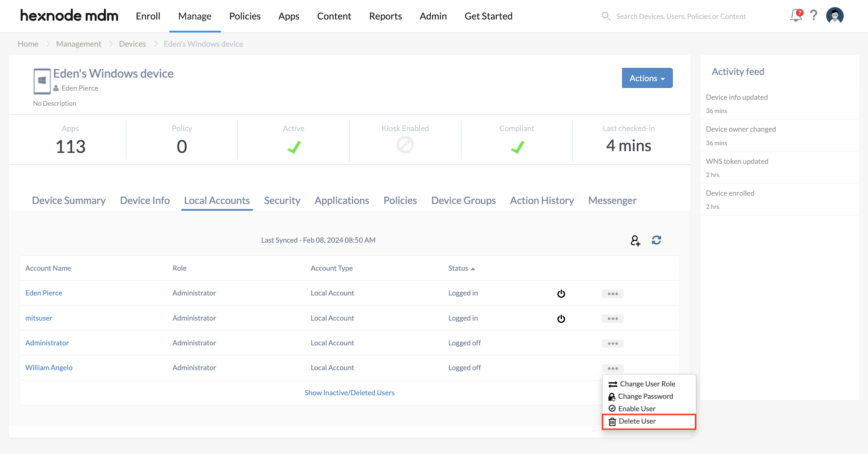Image resolution: width=868 pixels, height=454 pixels.
Task: Sort by the Status column arrow
Action: click(x=473, y=269)
